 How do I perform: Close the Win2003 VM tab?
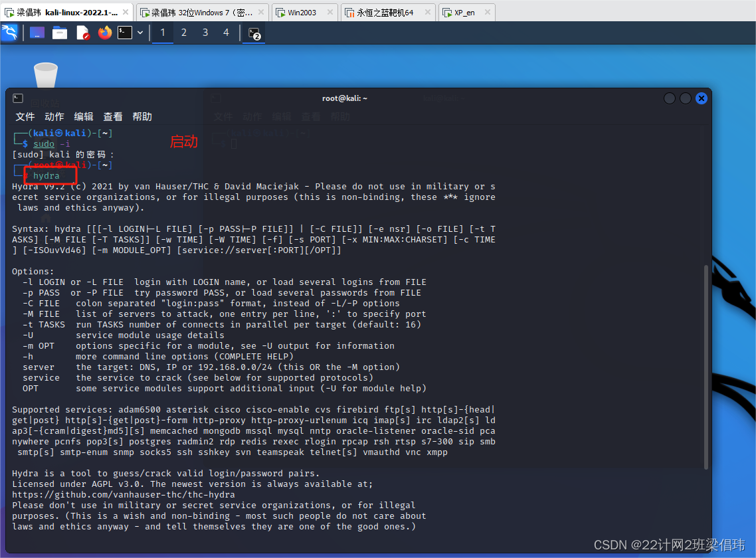[x=330, y=12]
